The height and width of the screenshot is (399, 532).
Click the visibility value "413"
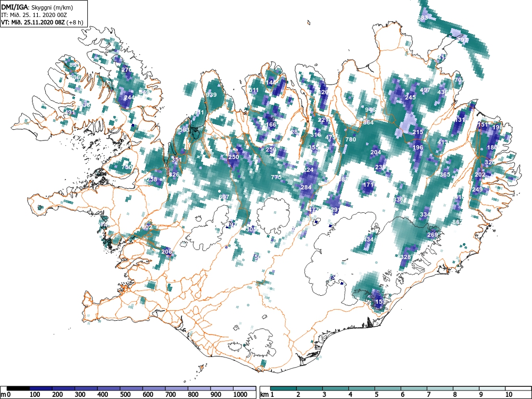click(x=443, y=142)
